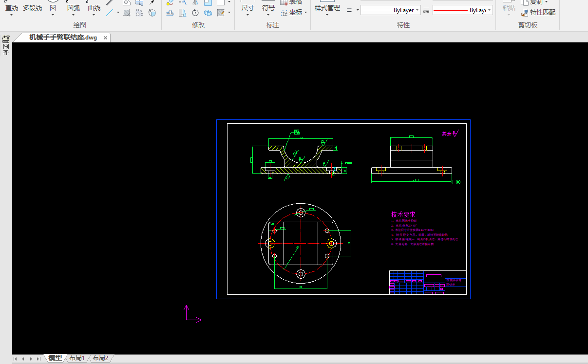Switch to the 布局2 layout tab

(100, 358)
